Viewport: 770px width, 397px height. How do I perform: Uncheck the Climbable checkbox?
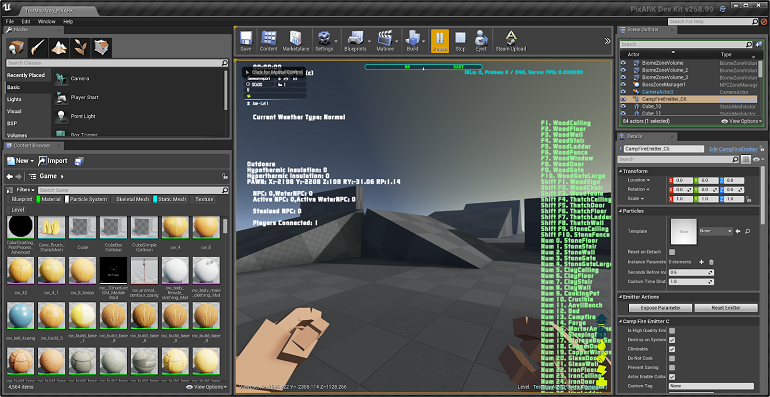pyautogui.click(x=672, y=349)
